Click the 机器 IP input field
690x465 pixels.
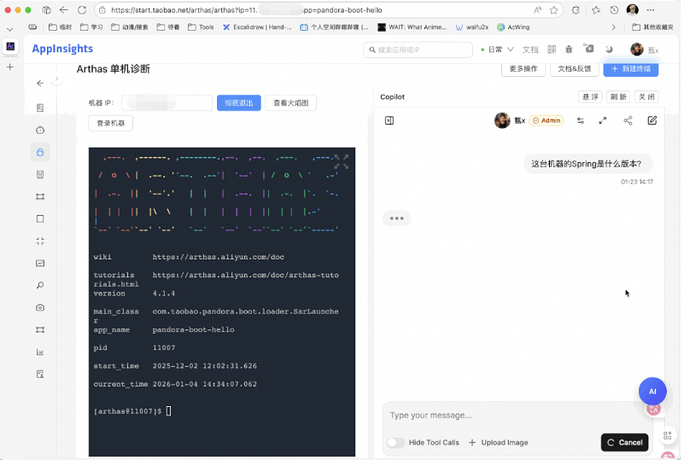pos(167,103)
